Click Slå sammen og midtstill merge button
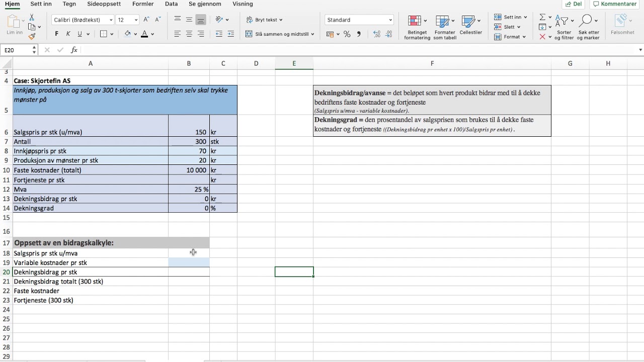Image resolution: width=644 pixels, height=362 pixels. (276, 34)
